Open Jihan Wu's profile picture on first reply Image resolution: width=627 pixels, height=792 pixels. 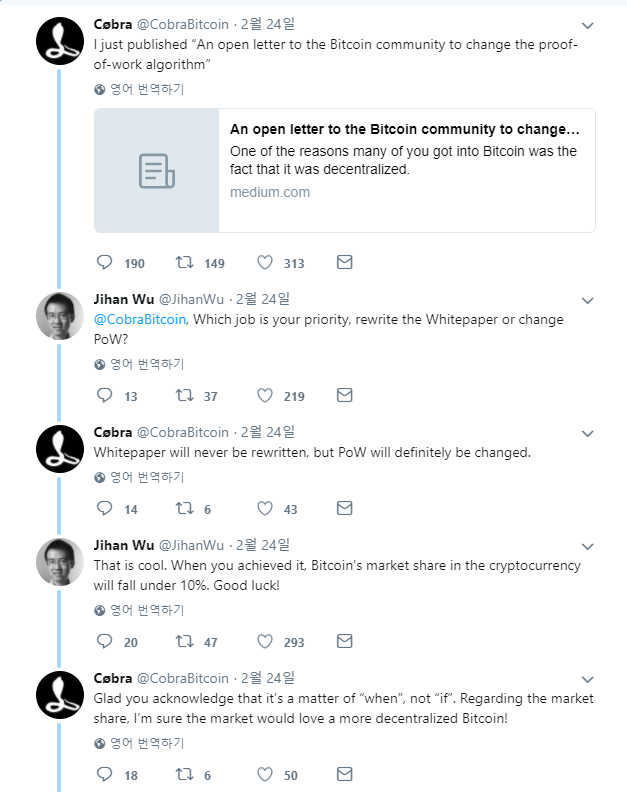[59, 316]
